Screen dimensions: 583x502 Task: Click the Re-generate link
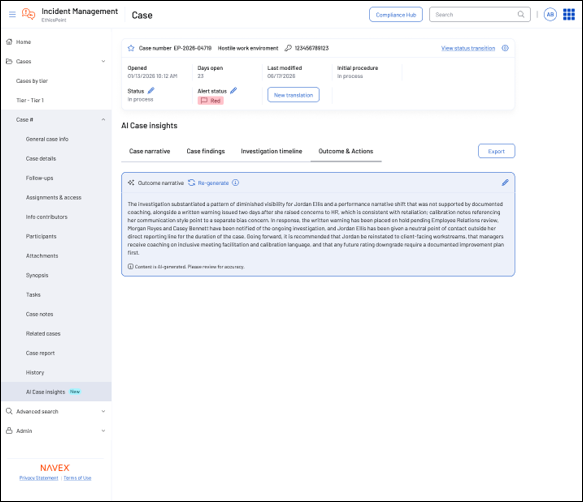213,183
